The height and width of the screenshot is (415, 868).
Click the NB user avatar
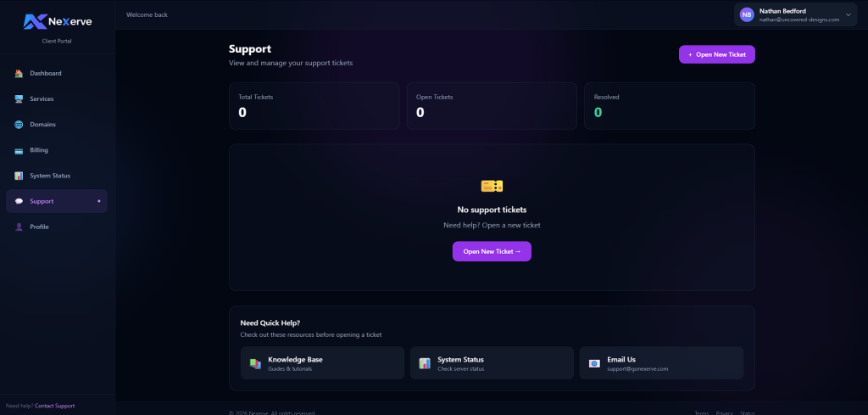point(747,14)
